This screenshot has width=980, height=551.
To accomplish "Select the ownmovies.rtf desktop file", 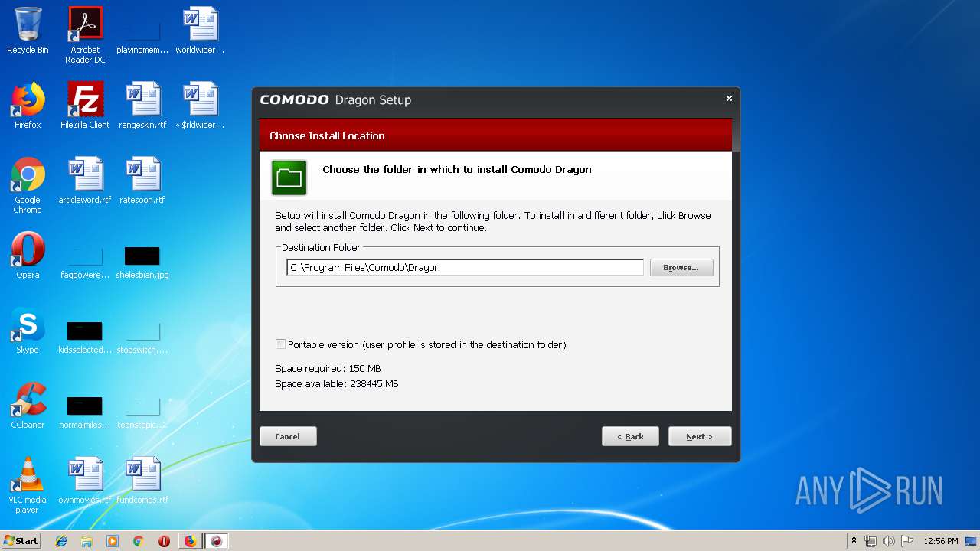I will (85, 481).
